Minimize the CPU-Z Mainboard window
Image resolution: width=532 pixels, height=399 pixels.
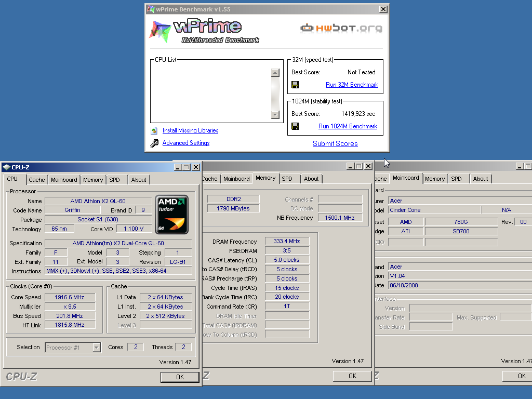pyautogui.click(x=520, y=166)
